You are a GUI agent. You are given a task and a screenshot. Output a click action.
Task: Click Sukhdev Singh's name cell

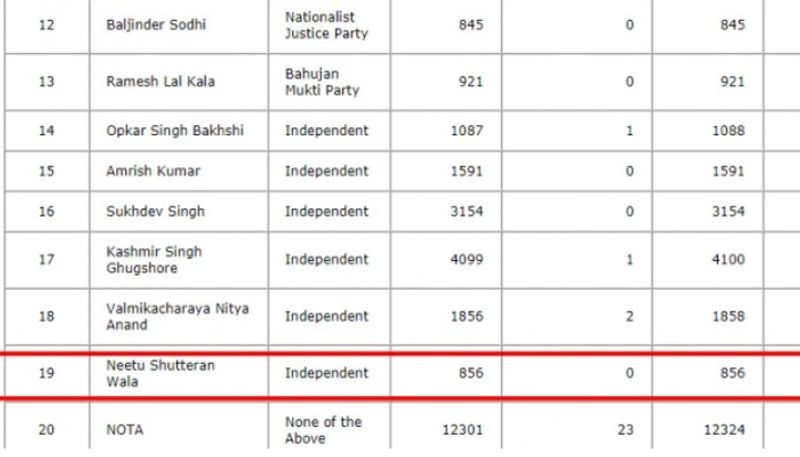click(x=153, y=211)
